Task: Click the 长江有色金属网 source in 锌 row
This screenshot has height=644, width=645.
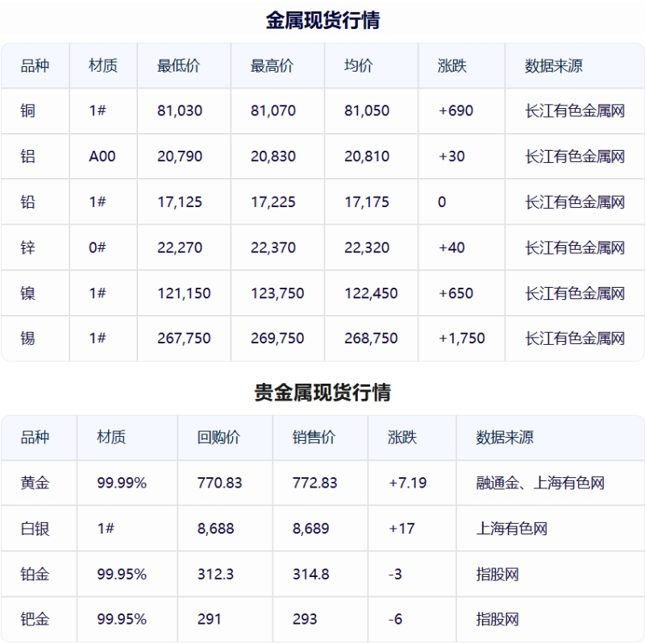Action: coord(575,247)
